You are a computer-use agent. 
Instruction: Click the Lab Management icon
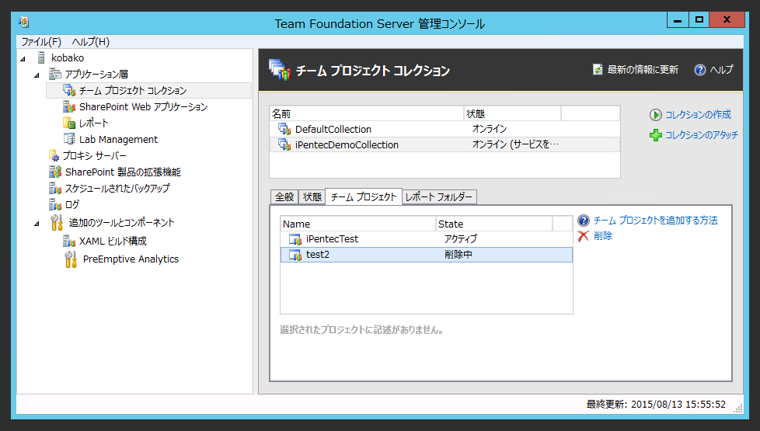point(69,139)
